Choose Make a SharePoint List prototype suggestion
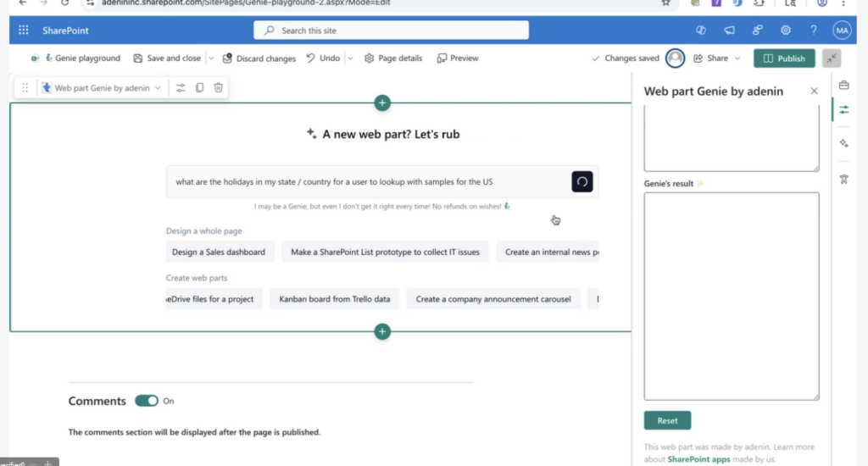The width and height of the screenshot is (868, 466). point(386,252)
